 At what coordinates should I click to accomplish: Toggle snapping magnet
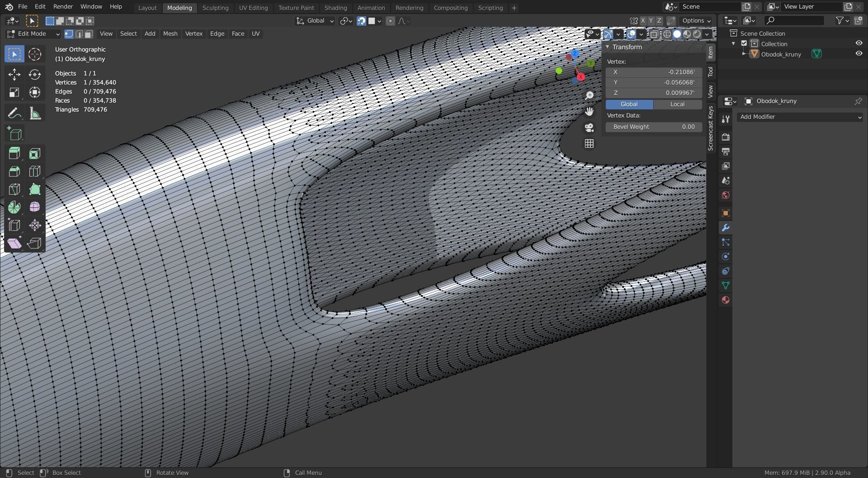361,21
